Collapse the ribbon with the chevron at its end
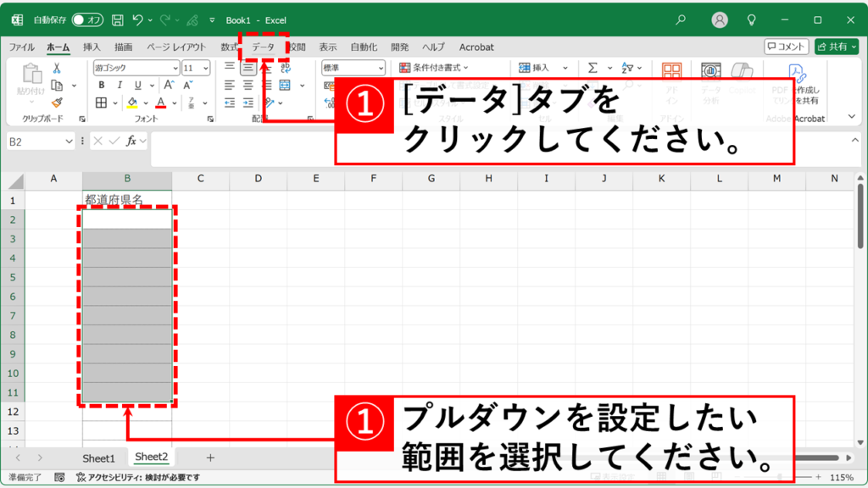This screenshot has height=488, width=868. click(851, 117)
